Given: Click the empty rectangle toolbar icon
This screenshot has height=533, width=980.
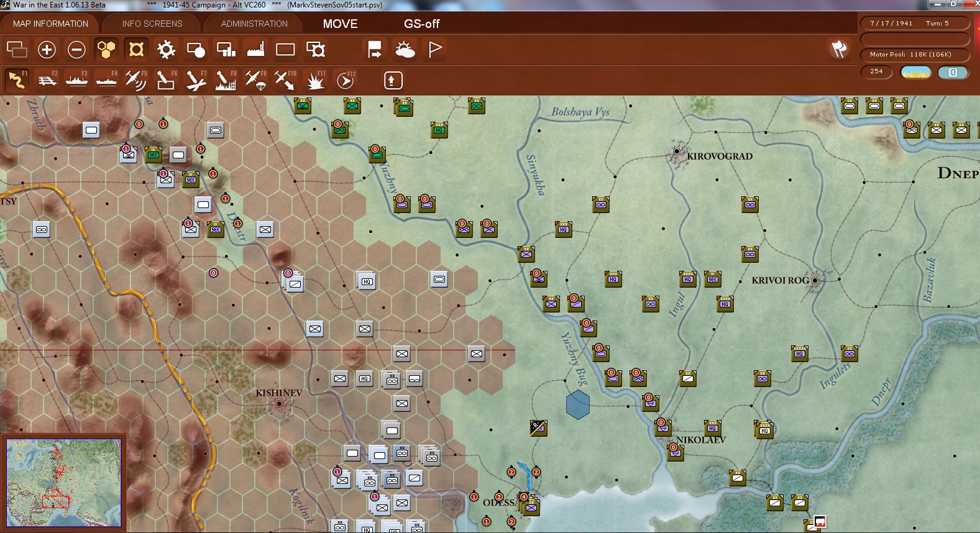Looking at the screenshot, I should 285,49.
